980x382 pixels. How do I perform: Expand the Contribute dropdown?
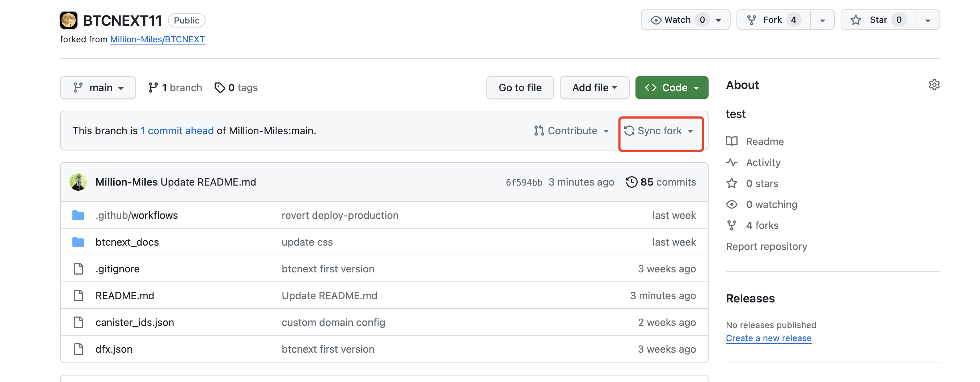[571, 131]
